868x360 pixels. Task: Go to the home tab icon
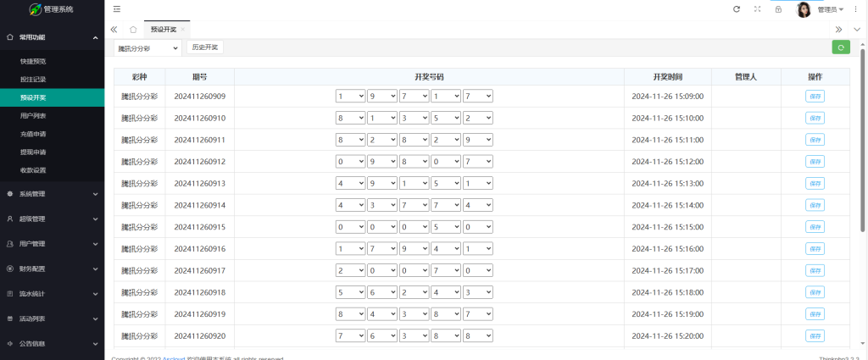click(x=133, y=29)
